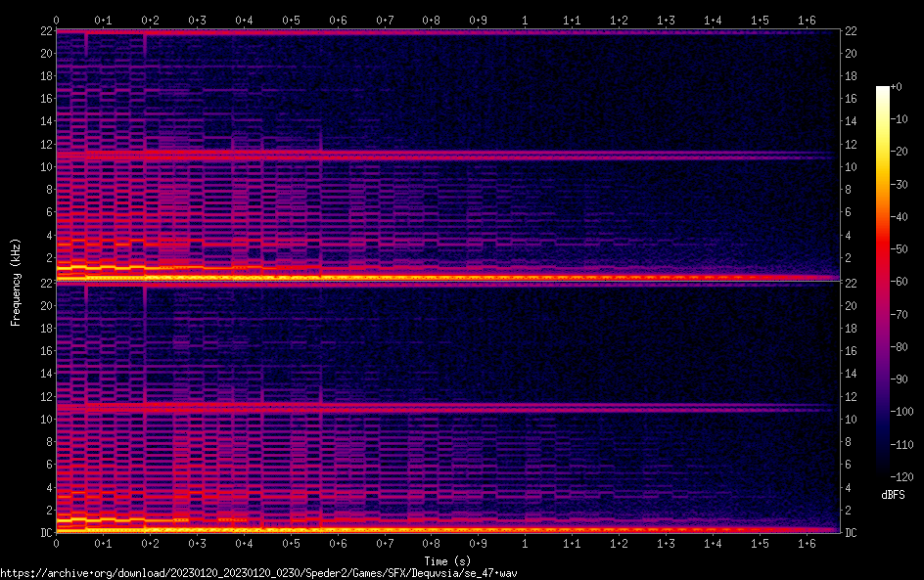Click the 'Frequency (kHz)' axis label
Image resolution: width=924 pixels, height=580 pixels.
coord(16,282)
